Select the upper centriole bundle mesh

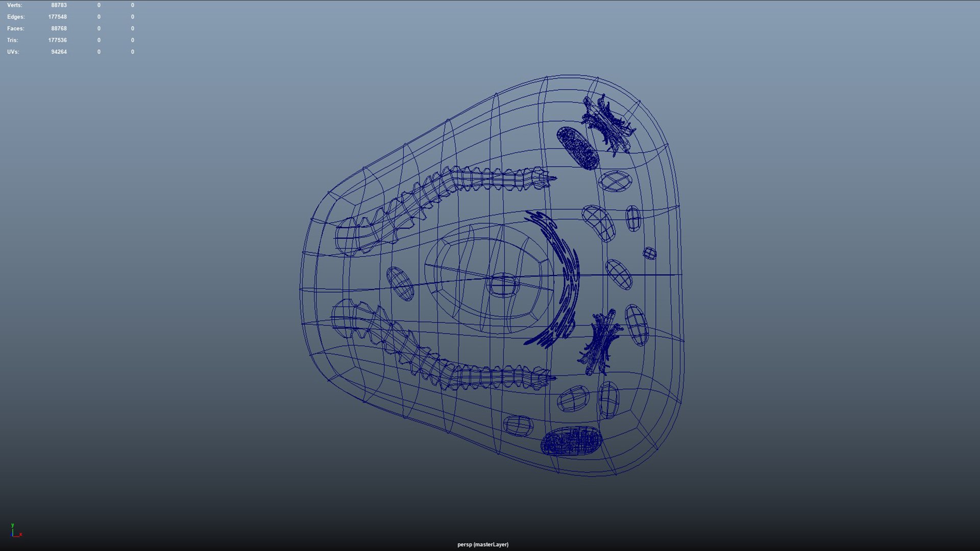607,124
